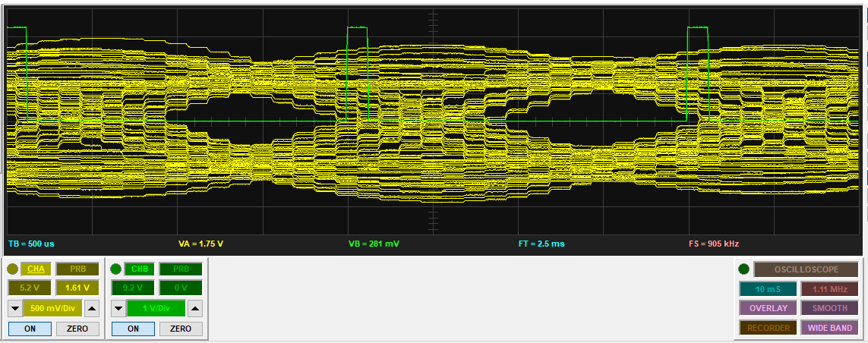The width and height of the screenshot is (868, 343).
Task: Click the VB = 281 mV readout
Action: [374, 244]
